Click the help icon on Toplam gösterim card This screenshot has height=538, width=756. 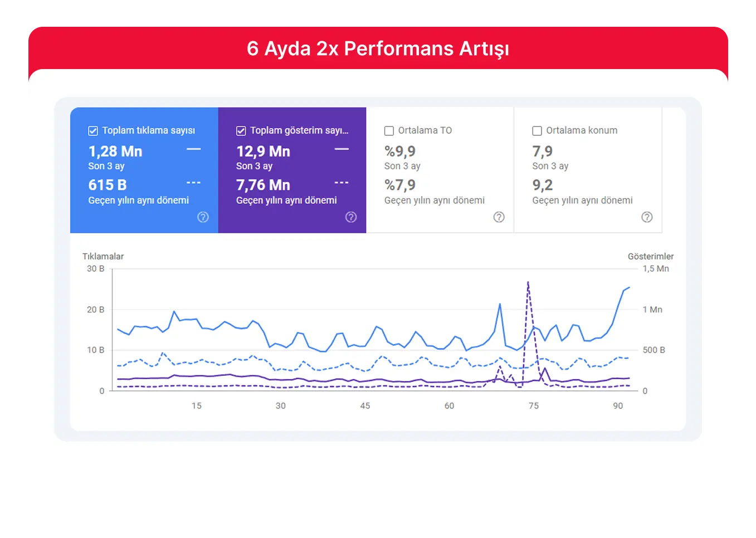click(351, 217)
